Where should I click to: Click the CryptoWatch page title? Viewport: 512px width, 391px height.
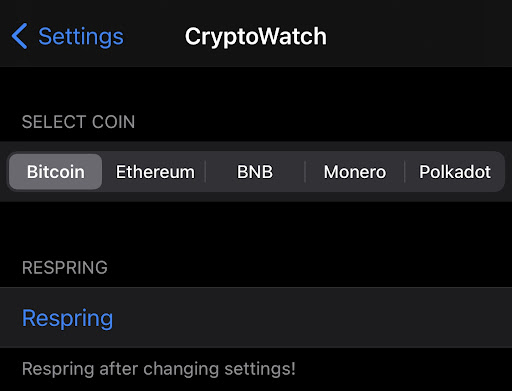(256, 37)
